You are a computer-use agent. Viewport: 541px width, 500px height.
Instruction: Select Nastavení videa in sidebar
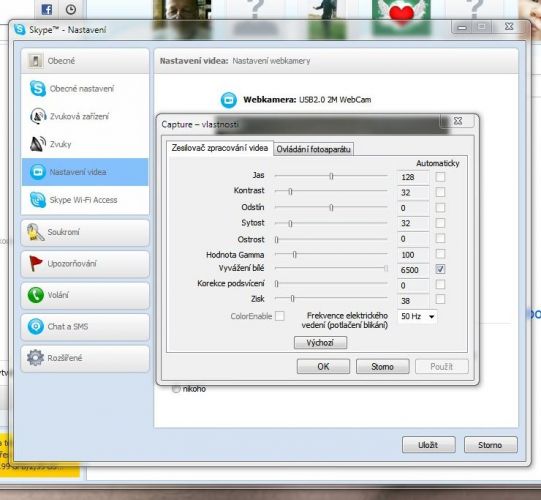pyautogui.click(x=85, y=172)
